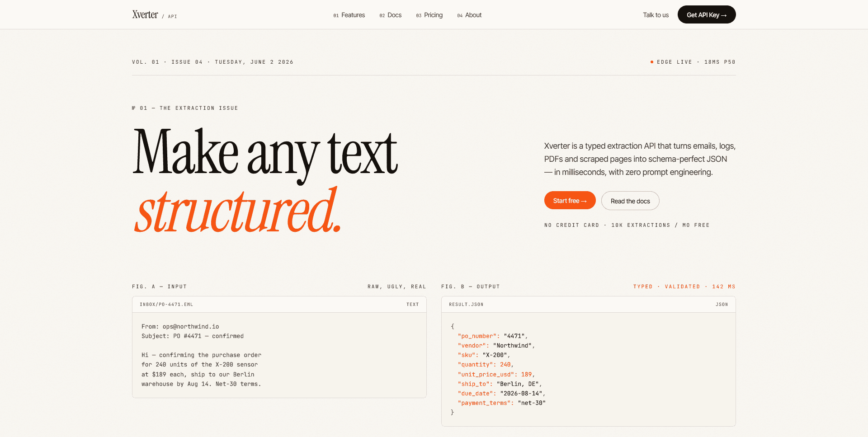This screenshot has height=437, width=868.
Task: Click the 'Subject: PO #4471 — confirmed' line
Action: (193, 336)
